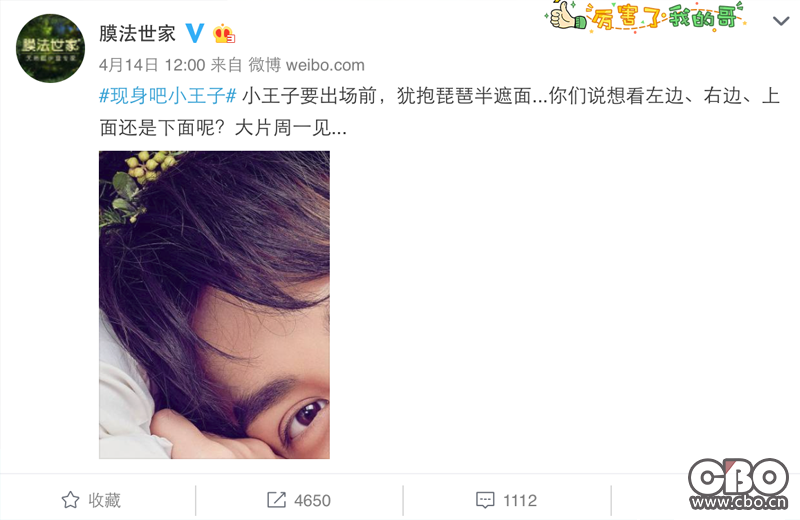Open the #现身吧小王子# hashtag topic
The width and height of the screenshot is (800, 520).
(x=167, y=95)
